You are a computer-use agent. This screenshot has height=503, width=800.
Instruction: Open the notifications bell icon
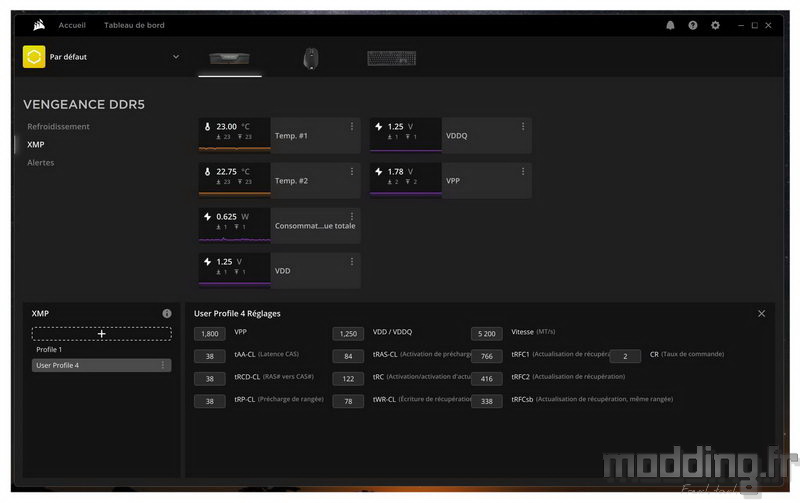[x=670, y=25]
